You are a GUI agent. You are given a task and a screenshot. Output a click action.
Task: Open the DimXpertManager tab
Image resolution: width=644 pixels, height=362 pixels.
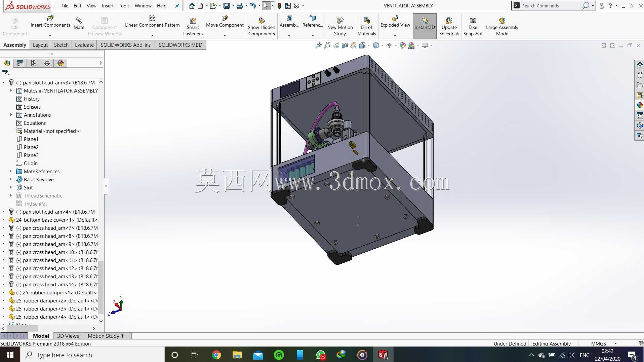pos(47,63)
